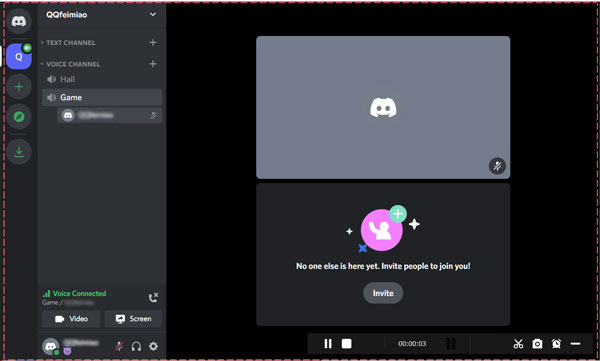Stop the screen recording
Screen dimensions: 600x361
[347, 344]
